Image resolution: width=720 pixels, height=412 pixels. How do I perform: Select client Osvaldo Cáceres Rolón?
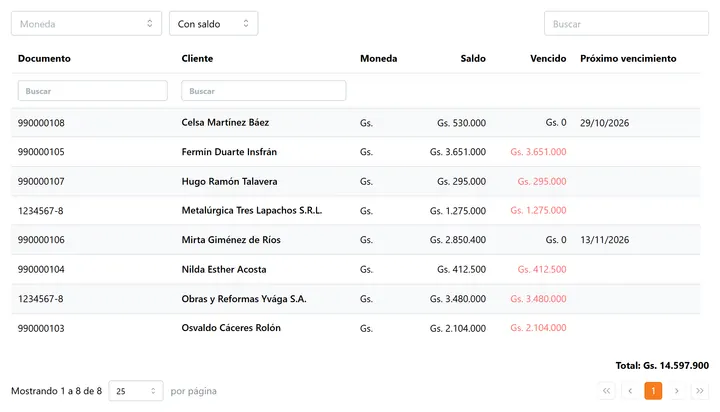pyautogui.click(x=231, y=328)
